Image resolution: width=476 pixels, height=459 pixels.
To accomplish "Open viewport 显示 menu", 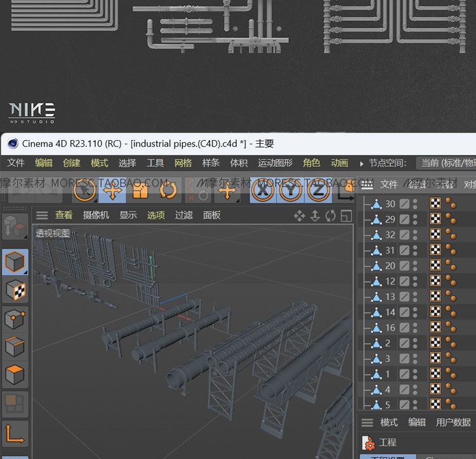I will coord(128,216).
